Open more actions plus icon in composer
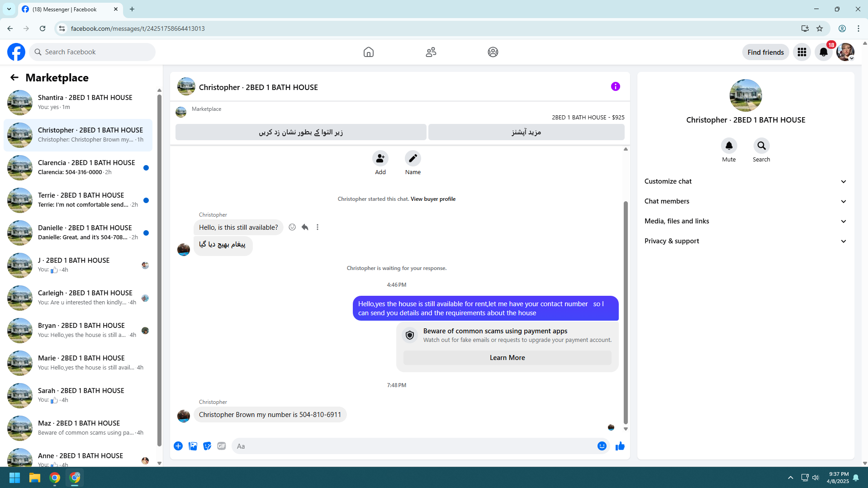868x488 pixels. pos(178,446)
